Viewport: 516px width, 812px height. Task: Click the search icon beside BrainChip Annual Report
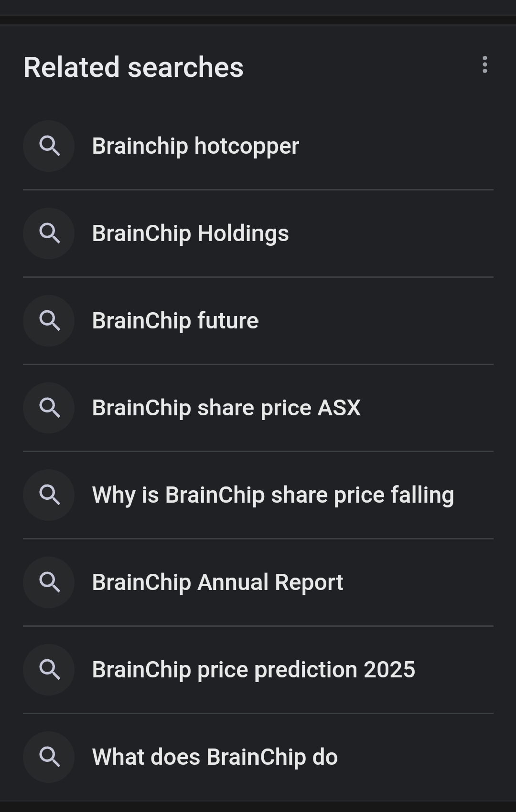click(x=49, y=582)
